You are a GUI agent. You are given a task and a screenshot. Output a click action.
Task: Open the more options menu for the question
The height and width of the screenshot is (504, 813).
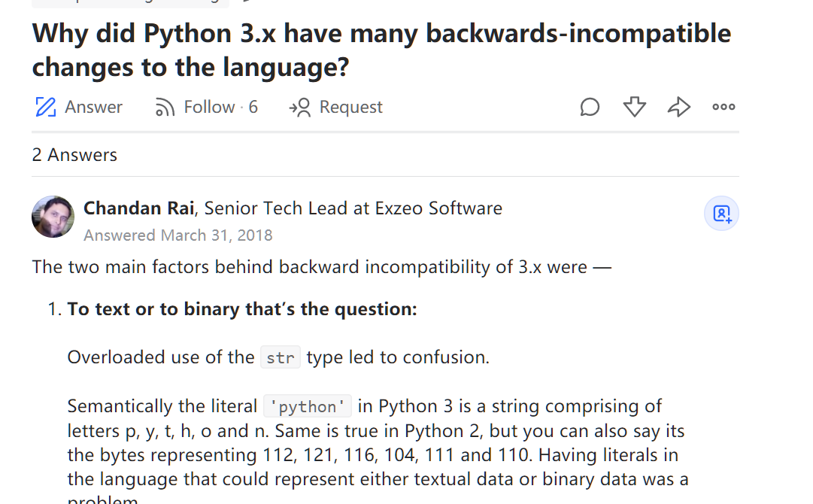click(x=724, y=106)
